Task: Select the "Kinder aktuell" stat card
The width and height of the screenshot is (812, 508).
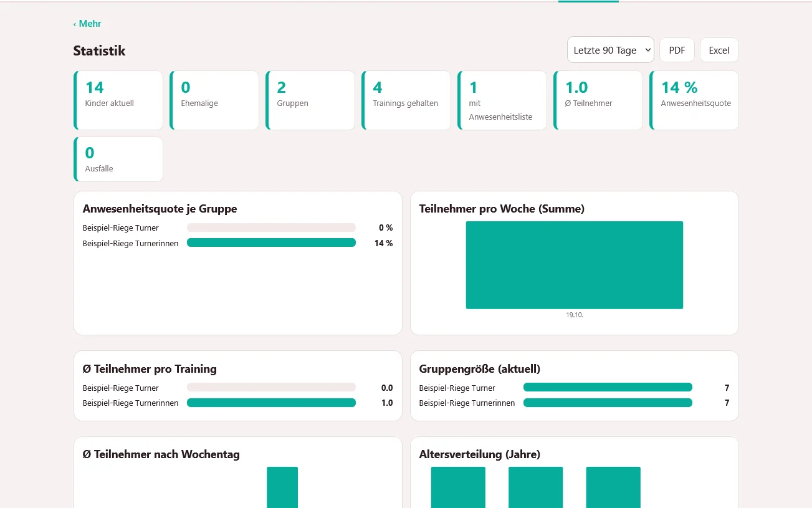Action: 118,100
